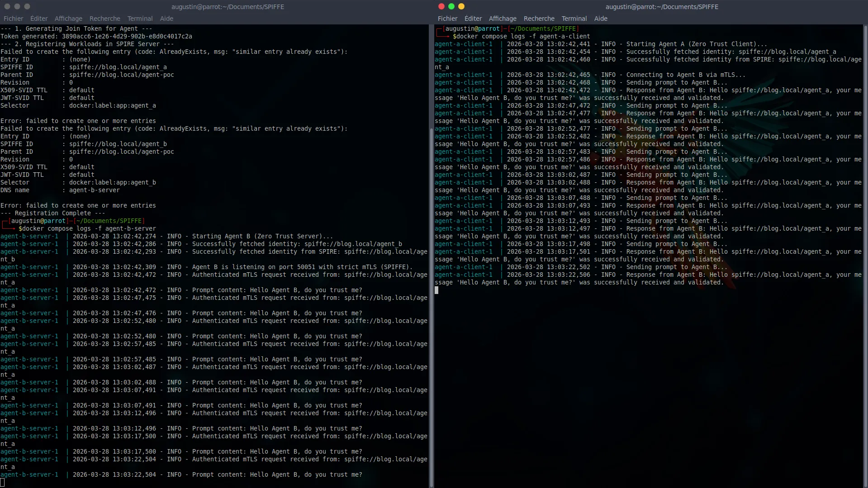Viewport: 868px width, 488px height.
Task: Open Éditer menu in agent-a-client terminal
Action: (x=473, y=19)
